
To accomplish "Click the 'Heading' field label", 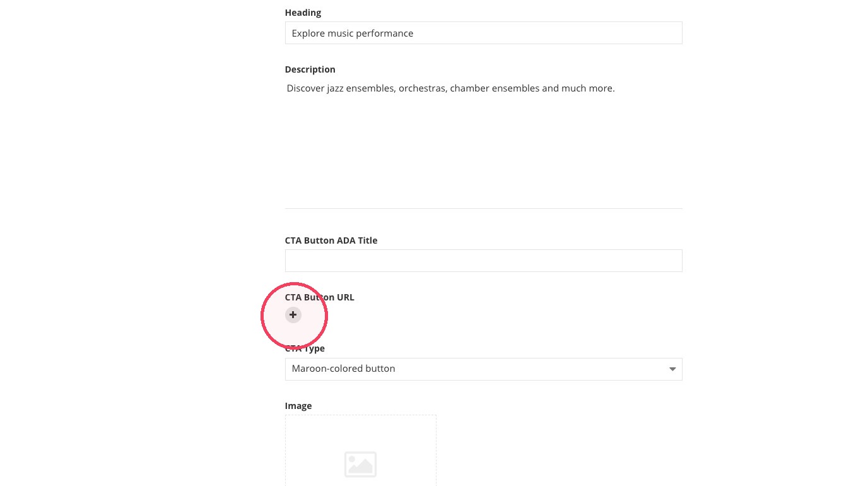I will (303, 13).
